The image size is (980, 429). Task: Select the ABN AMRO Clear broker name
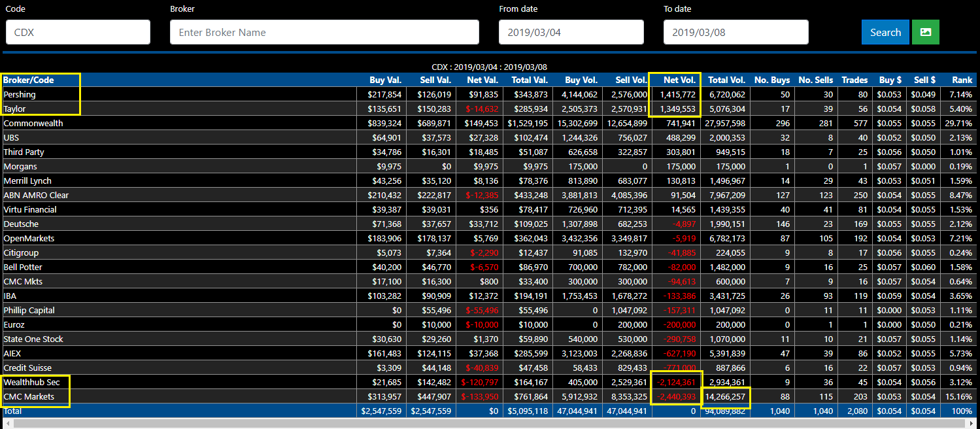(36, 195)
